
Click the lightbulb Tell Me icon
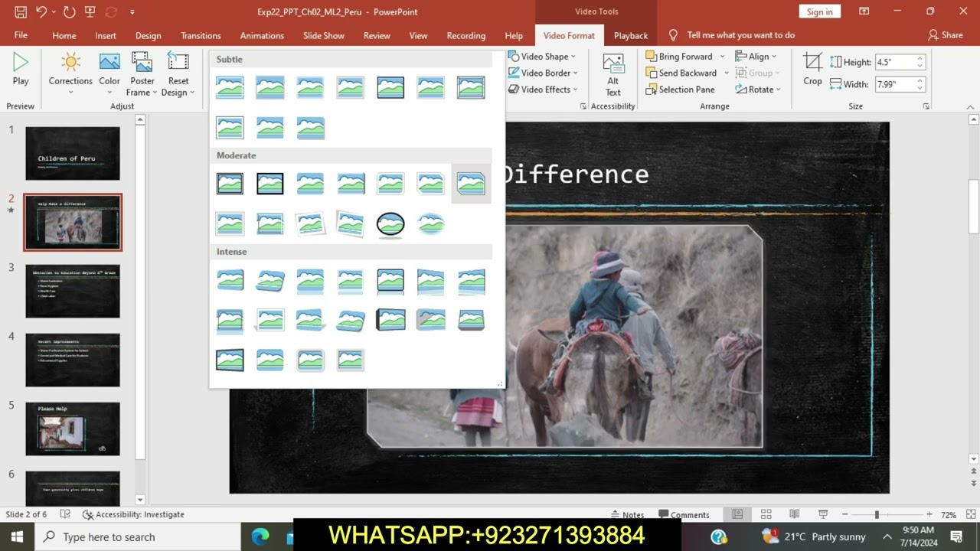pyautogui.click(x=673, y=35)
